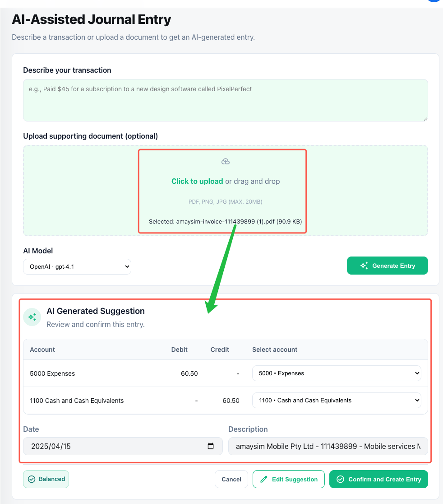Focus the Describe your transaction text box

226,100
